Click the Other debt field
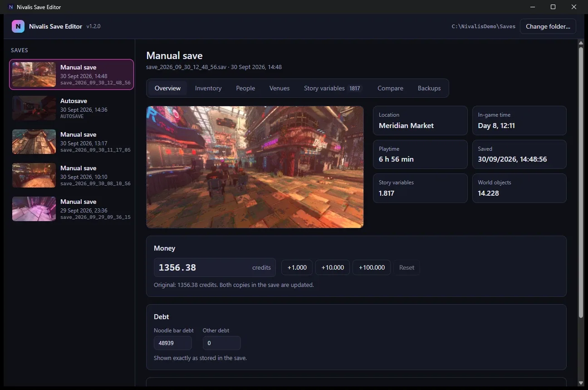This screenshot has height=390, width=588. pyautogui.click(x=222, y=343)
